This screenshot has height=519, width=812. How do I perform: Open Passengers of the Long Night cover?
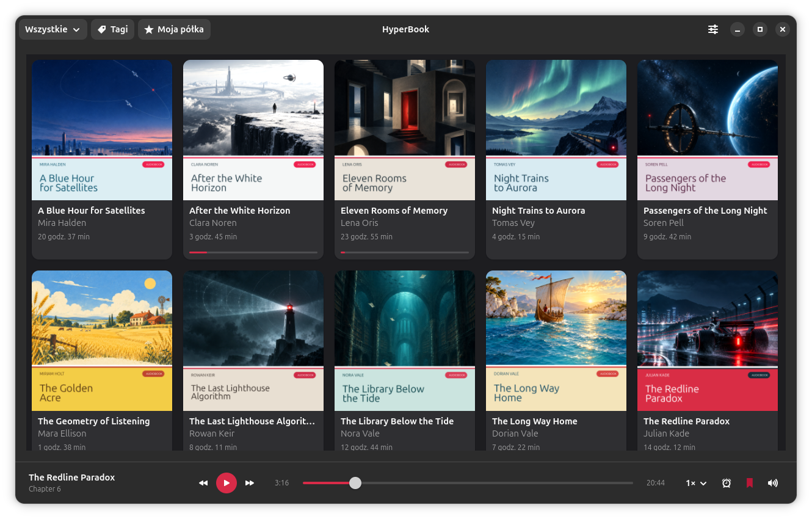[x=708, y=130]
